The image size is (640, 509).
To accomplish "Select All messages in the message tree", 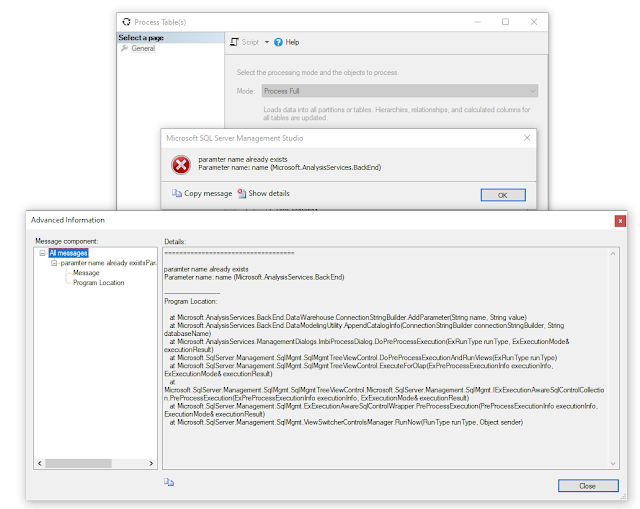I will pyautogui.click(x=68, y=253).
